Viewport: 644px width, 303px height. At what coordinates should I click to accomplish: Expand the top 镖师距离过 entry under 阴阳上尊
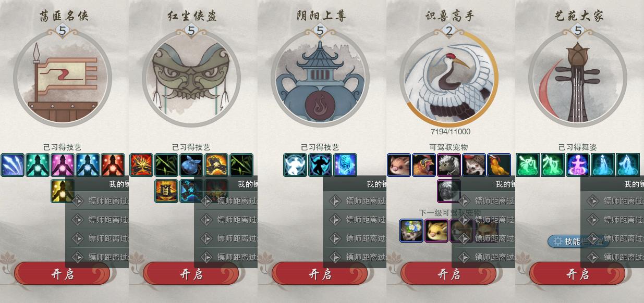pos(355,200)
